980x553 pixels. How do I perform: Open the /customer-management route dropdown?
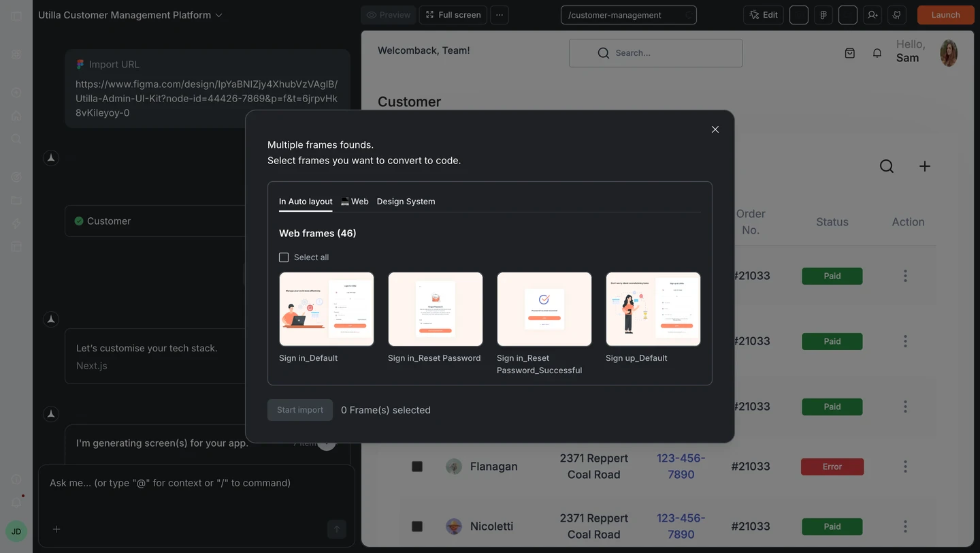pos(687,14)
